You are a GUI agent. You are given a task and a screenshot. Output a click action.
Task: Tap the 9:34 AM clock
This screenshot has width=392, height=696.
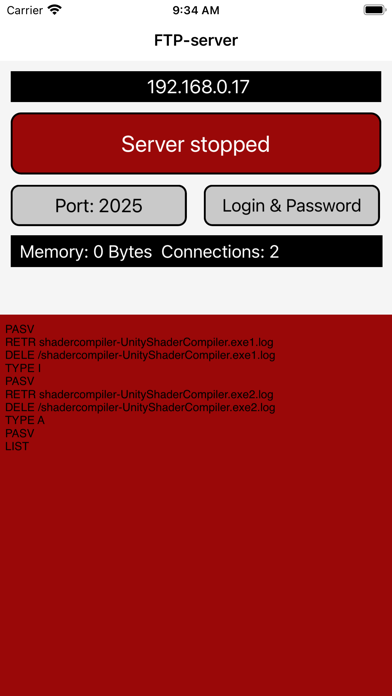[x=196, y=10]
